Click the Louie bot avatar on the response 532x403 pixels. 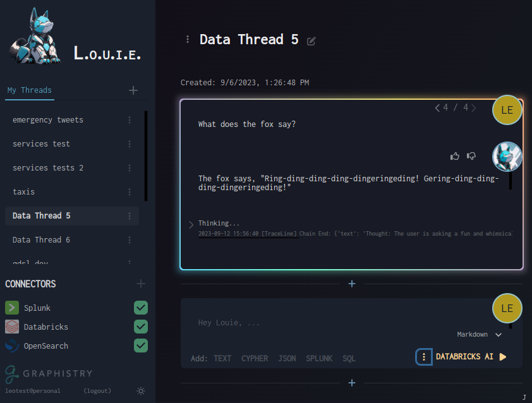click(507, 157)
